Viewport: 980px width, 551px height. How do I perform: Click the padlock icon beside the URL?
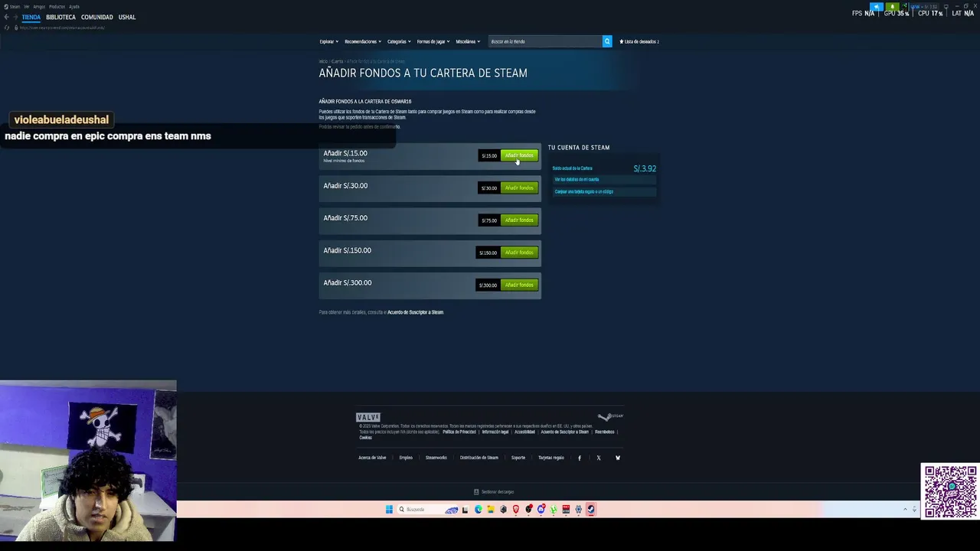[x=16, y=28]
